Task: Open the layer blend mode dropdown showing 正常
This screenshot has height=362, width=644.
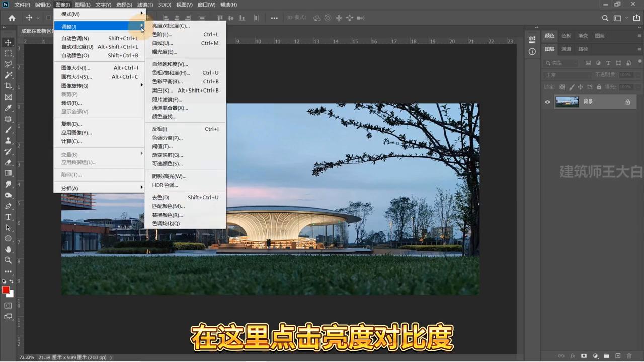Action: coord(560,74)
